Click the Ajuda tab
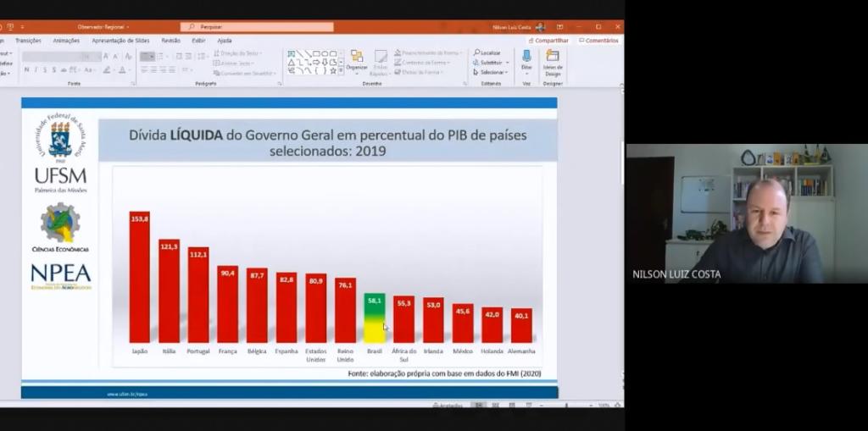Viewport: 868px width, 431px height. 224,41
